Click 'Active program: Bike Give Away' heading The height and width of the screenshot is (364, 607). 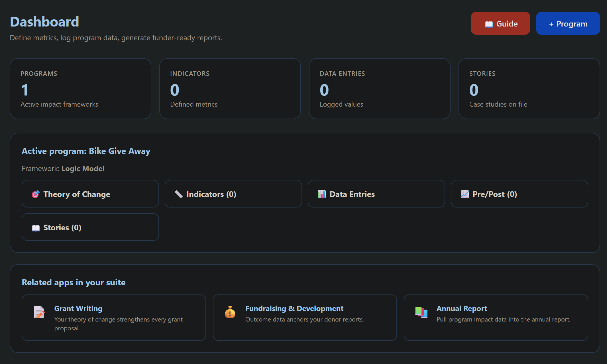pyautogui.click(x=86, y=151)
